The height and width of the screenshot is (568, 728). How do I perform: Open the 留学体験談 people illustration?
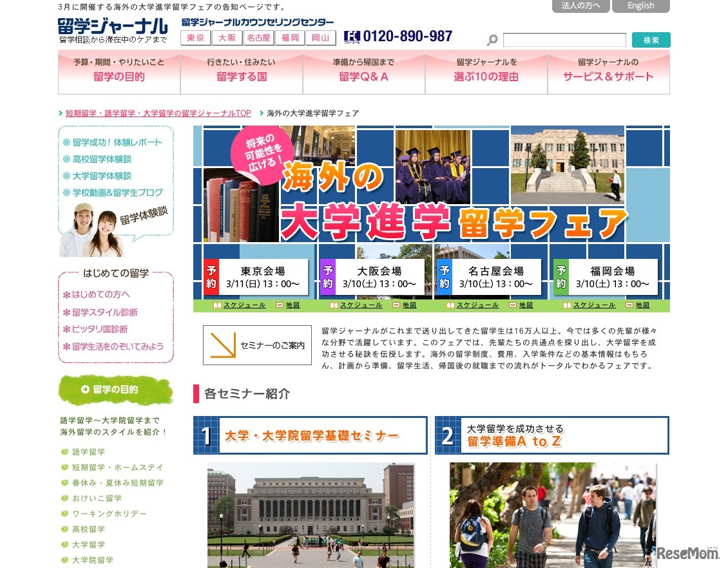[x=92, y=230]
